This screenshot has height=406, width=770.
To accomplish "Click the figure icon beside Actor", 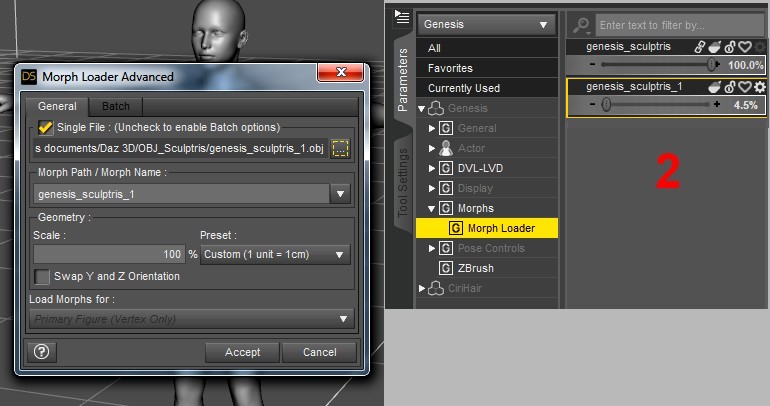I will 446,148.
